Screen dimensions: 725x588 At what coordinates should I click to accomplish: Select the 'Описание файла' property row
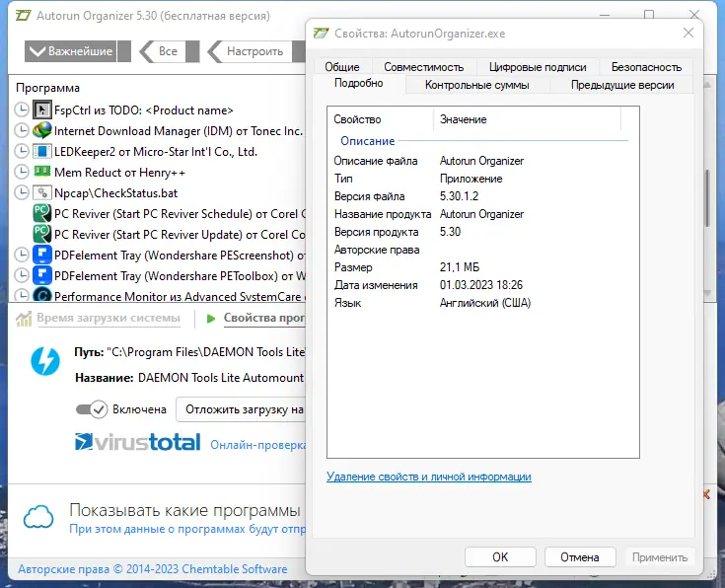pyautogui.click(x=481, y=161)
